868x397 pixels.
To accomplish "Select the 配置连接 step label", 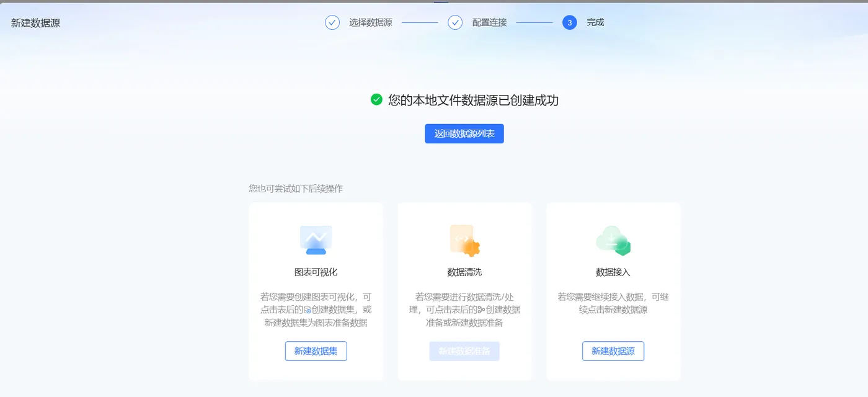I will (489, 22).
